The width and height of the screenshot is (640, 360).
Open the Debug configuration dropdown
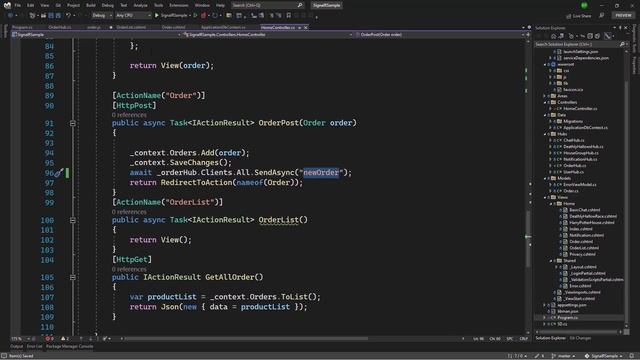tap(102, 16)
